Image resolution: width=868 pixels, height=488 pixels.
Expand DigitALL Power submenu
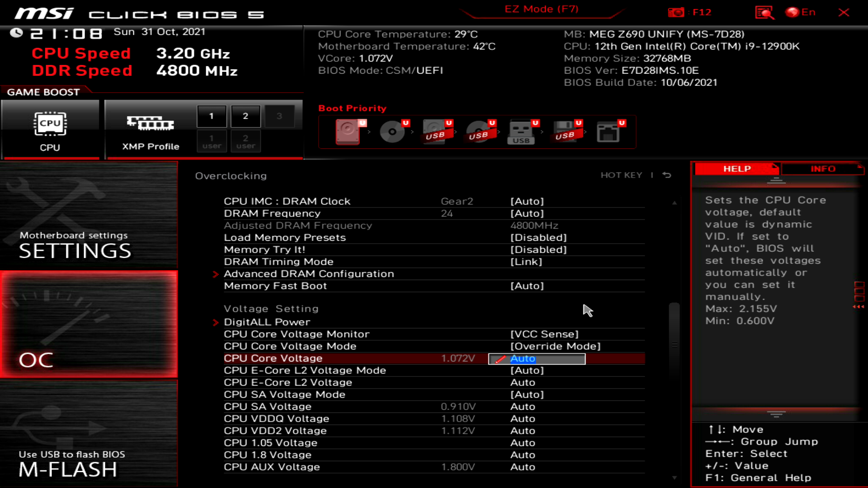(267, 322)
